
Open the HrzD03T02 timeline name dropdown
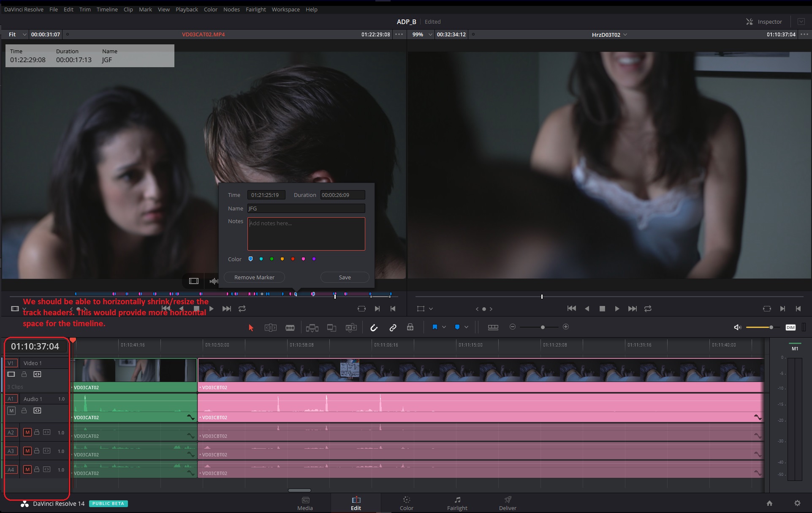click(x=609, y=35)
